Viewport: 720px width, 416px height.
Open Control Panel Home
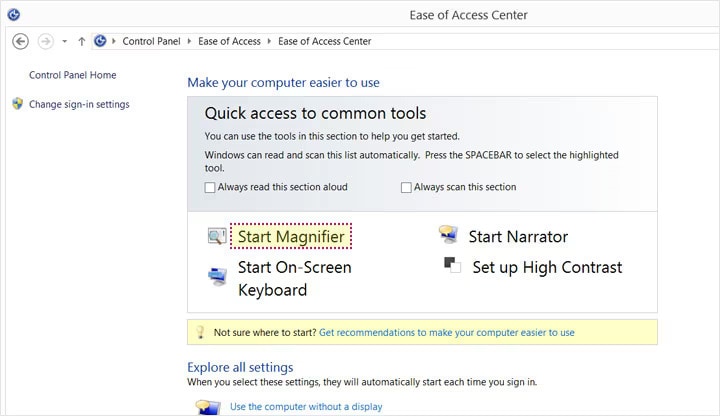click(x=72, y=75)
